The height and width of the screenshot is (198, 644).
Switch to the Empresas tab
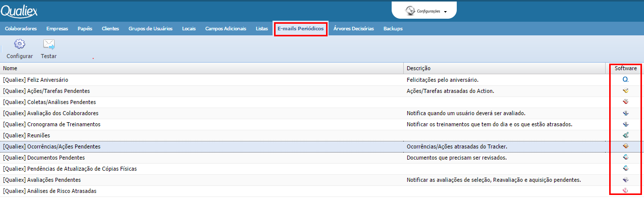pos(57,29)
